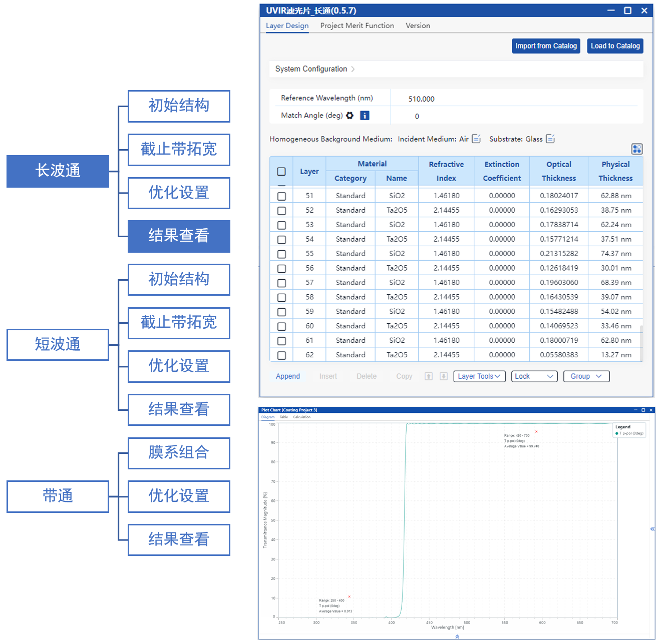Edit the Substrate Glass icon
Viewport: 659px width, 644px height.
point(550,139)
